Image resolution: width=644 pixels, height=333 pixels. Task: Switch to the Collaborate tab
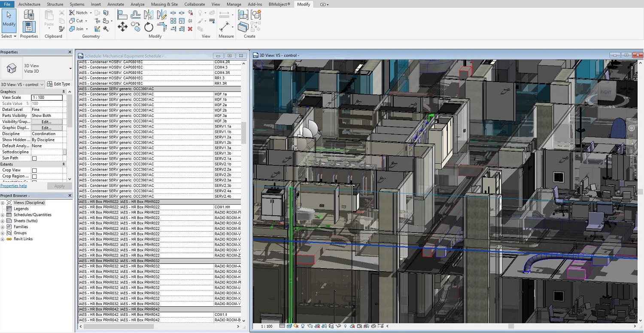point(194,4)
